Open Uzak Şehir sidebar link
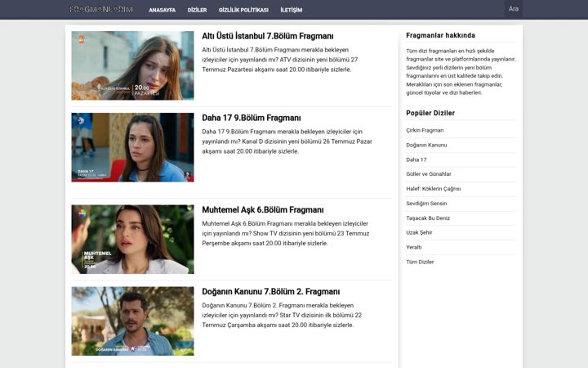 [419, 232]
